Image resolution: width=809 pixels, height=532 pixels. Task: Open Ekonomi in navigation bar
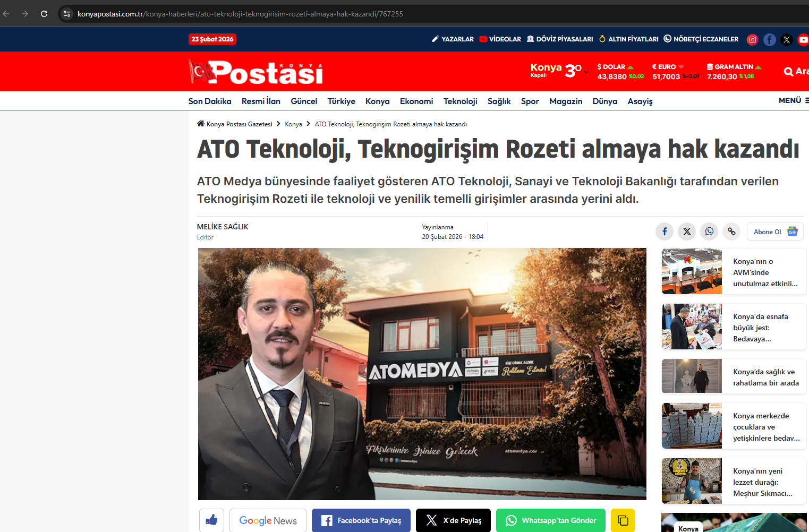(x=416, y=101)
